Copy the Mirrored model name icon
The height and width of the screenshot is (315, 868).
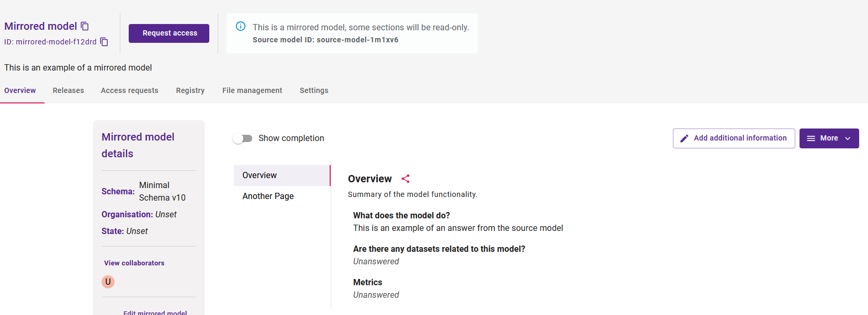click(x=85, y=26)
